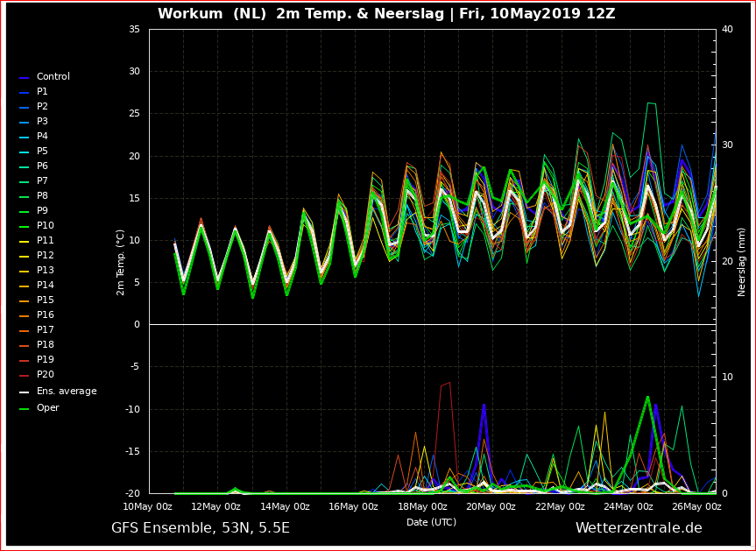
Task: Click the P8 legend entry
Action: pos(33,196)
